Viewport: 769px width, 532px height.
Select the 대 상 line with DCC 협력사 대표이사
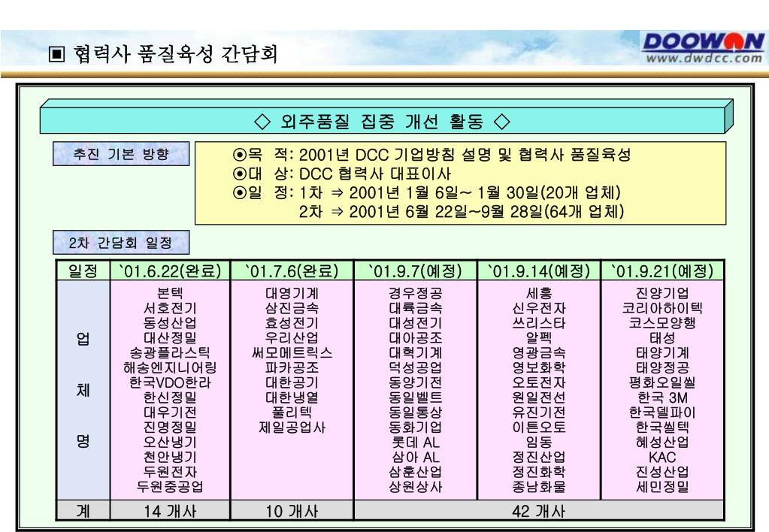341,174
